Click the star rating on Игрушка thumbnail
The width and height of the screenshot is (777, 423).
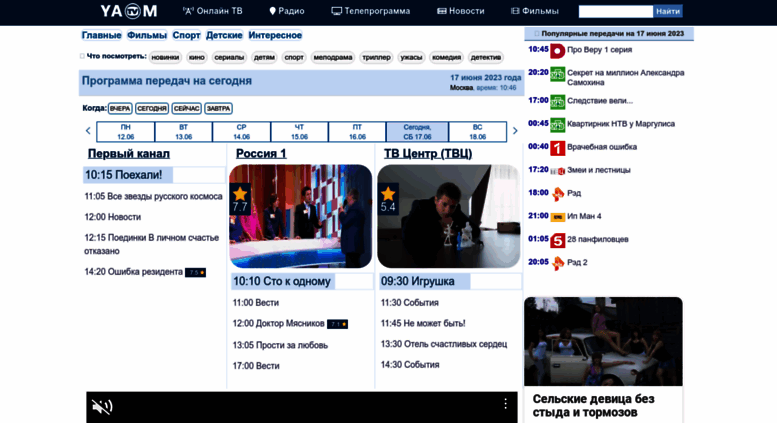click(x=388, y=199)
